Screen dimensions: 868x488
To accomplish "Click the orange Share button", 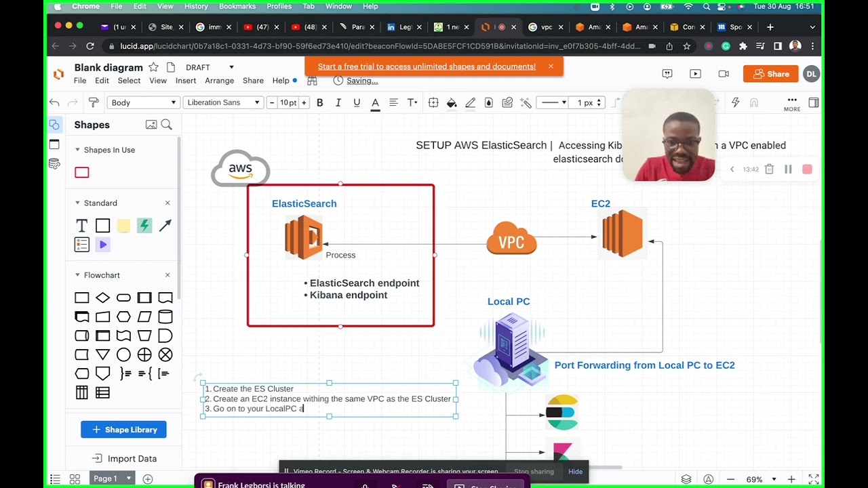I will [x=770, y=74].
